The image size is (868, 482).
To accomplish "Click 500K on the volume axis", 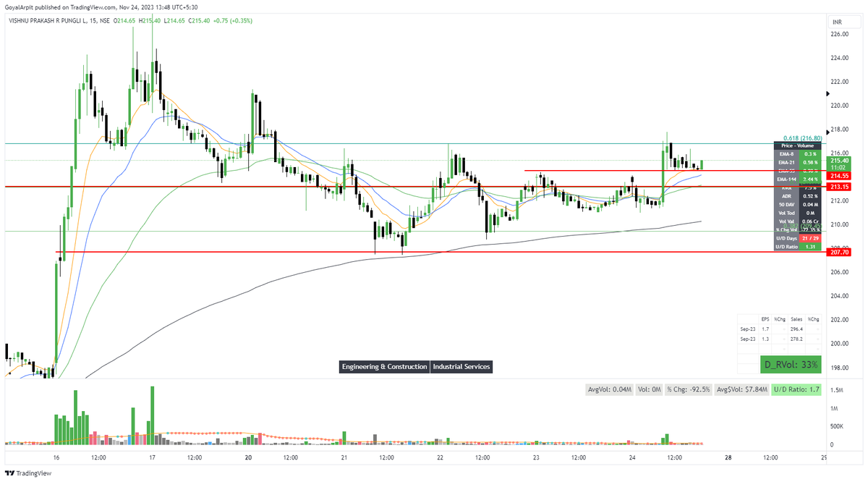I will (838, 427).
